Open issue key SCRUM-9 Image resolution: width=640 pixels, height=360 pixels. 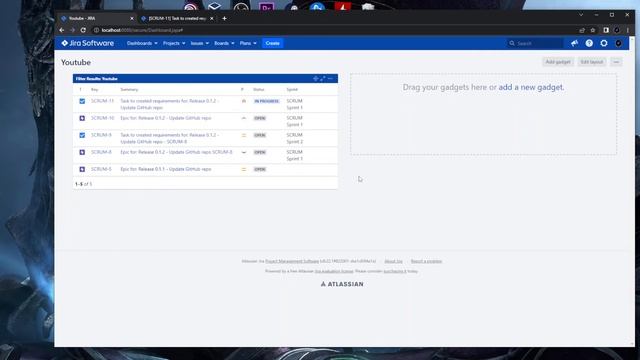point(101,135)
